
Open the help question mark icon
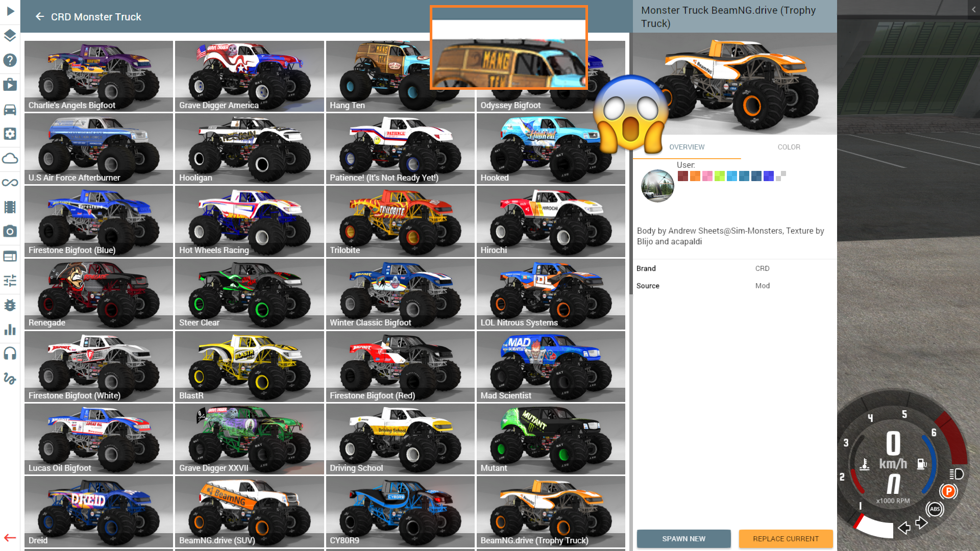tap(10, 60)
